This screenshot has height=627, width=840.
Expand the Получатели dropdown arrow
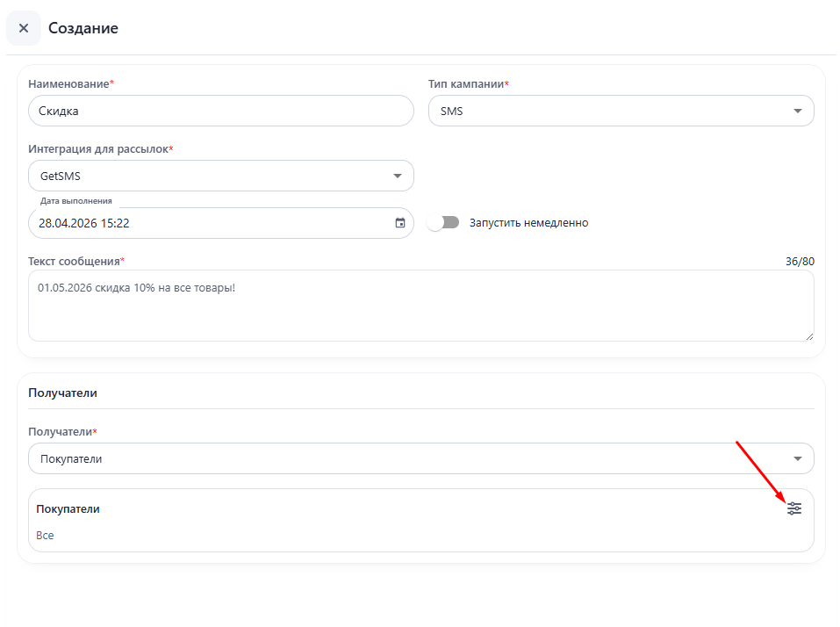[797, 458]
